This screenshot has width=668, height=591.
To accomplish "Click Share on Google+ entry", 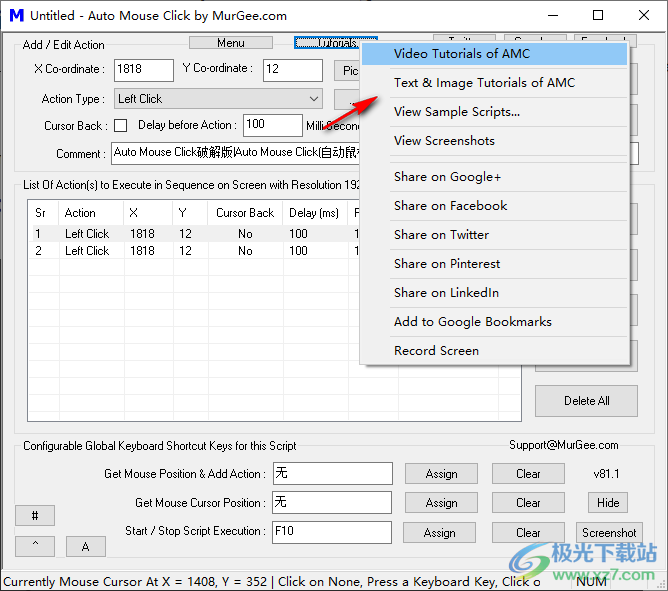I will coord(494,177).
